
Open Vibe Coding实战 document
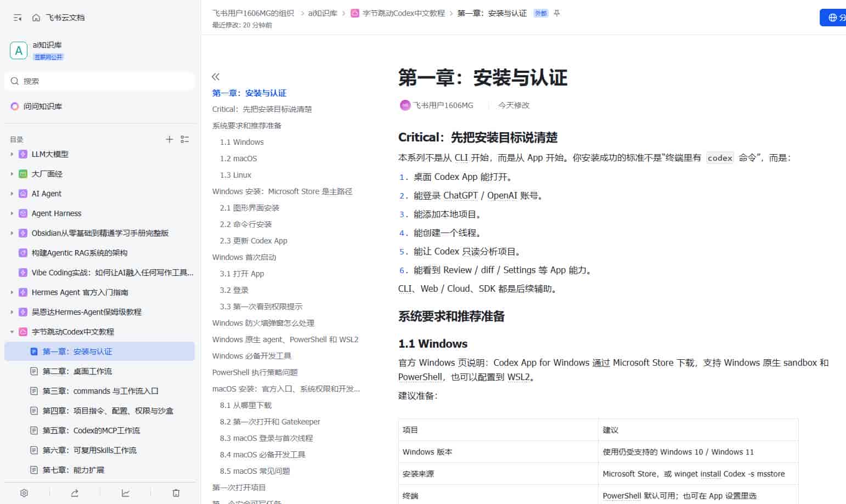coord(112,273)
